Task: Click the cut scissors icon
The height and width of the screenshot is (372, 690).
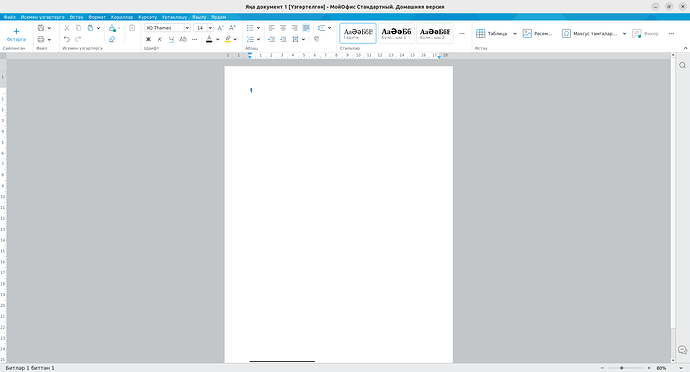Action: [x=67, y=28]
